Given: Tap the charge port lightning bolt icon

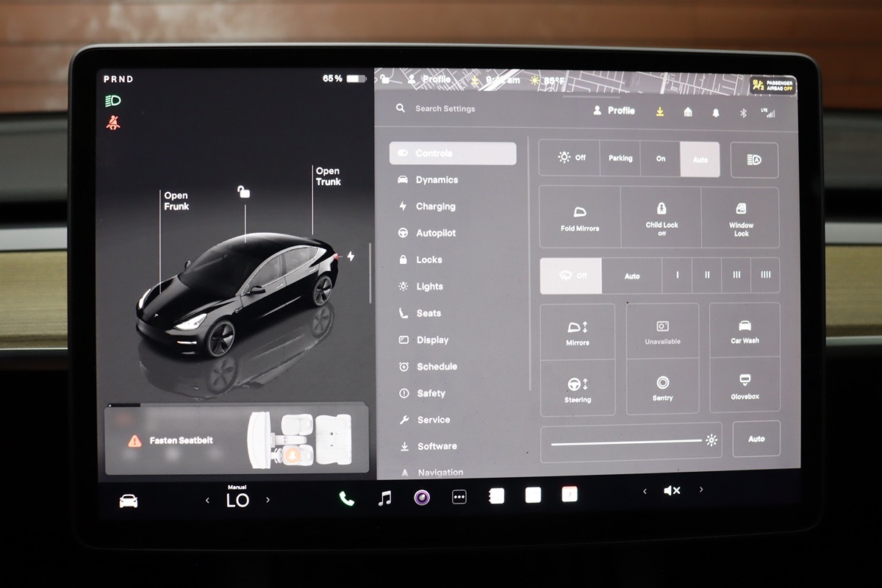Looking at the screenshot, I should (x=351, y=257).
